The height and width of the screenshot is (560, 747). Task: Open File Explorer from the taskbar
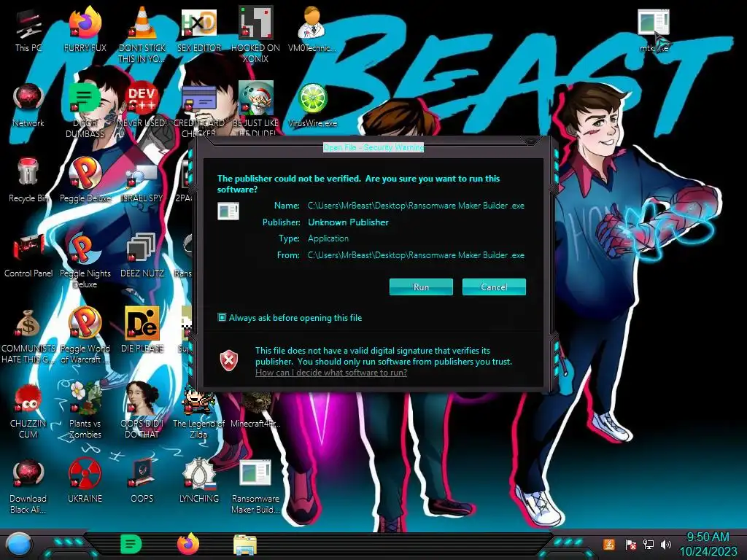245,545
